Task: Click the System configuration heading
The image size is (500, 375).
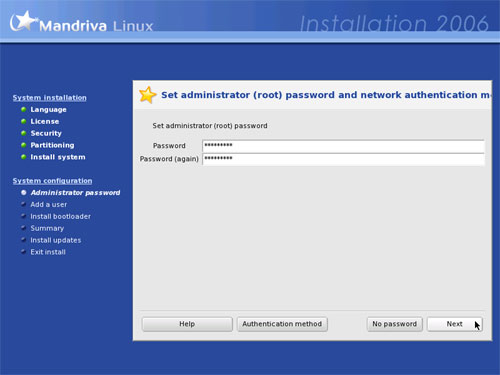Action: tap(52, 181)
